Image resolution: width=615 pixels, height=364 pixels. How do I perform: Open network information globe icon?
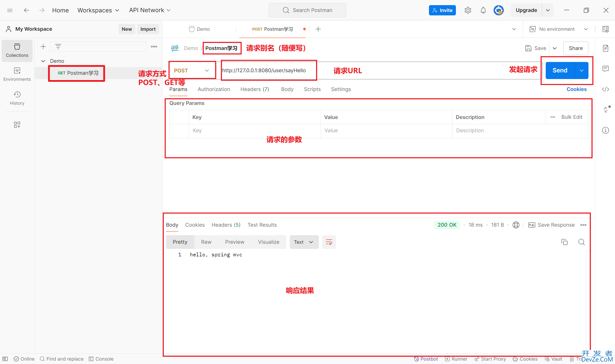pos(516,225)
